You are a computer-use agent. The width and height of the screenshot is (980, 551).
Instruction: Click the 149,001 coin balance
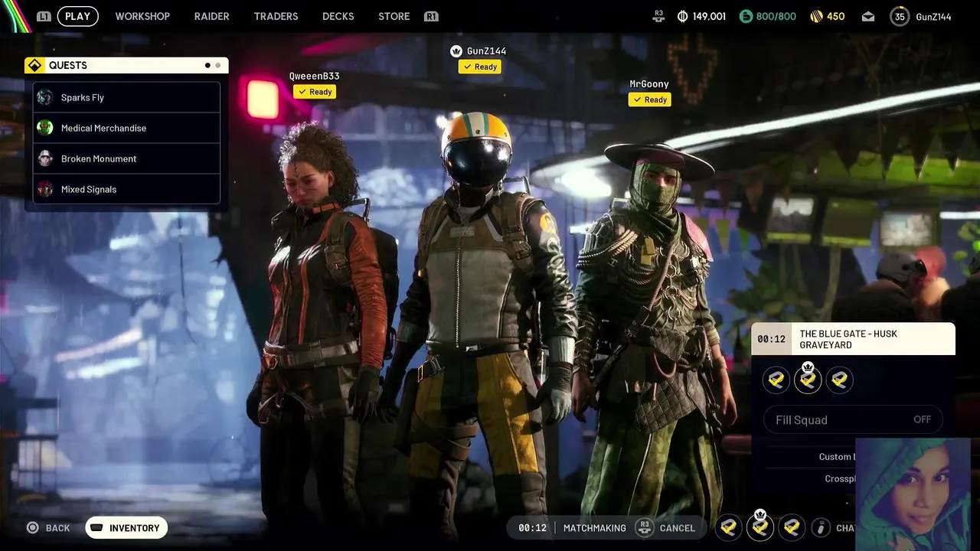(x=709, y=16)
